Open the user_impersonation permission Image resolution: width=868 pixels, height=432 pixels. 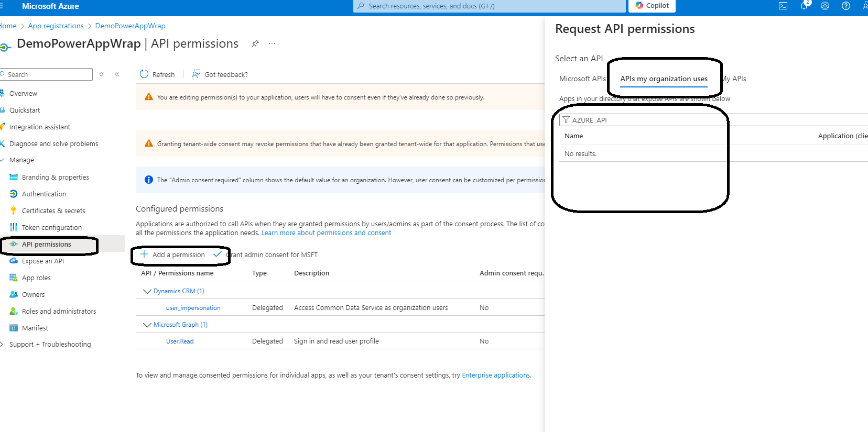193,308
